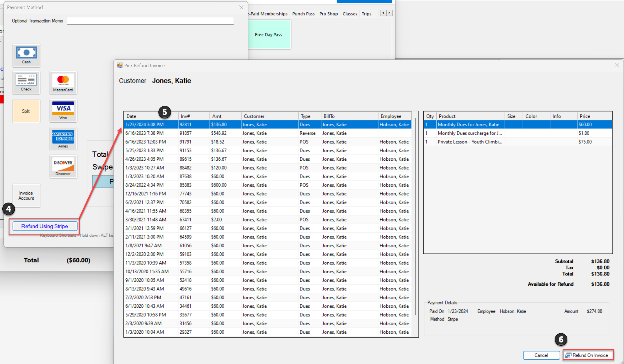Close the Payment Method dialog
The width and height of the screenshot is (624, 364).
(x=241, y=7)
